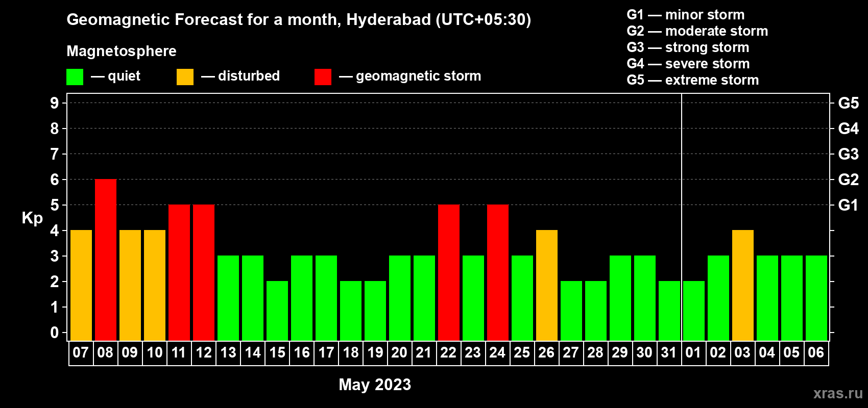868x408 pixels.
Task: Click the G4 label on right axis
Action: [x=849, y=129]
